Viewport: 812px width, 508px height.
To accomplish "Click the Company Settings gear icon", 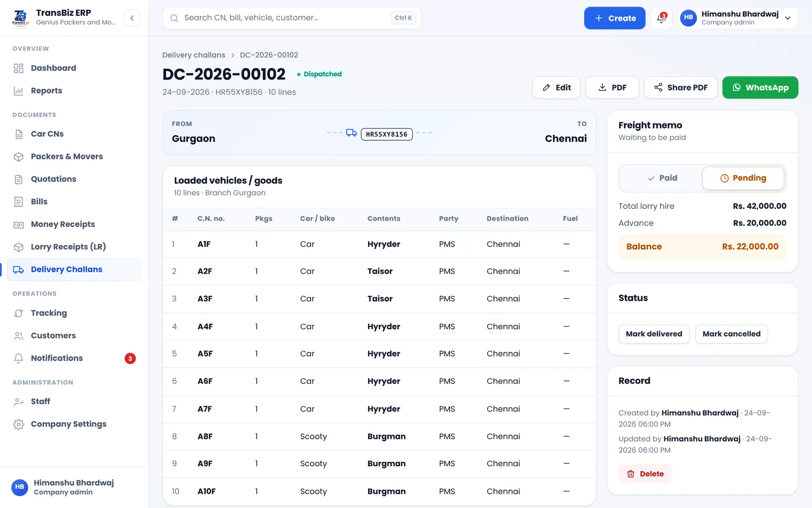I will [x=19, y=424].
